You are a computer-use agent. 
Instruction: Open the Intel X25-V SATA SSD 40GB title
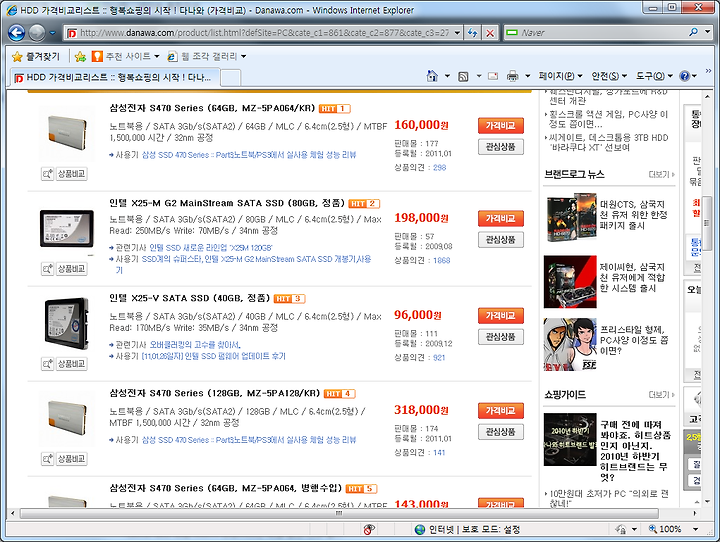click(x=190, y=298)
